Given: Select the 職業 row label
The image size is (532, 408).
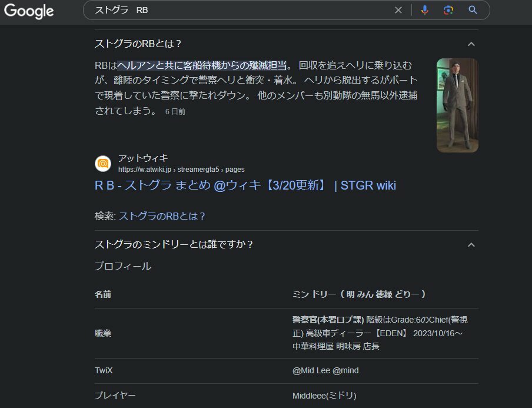Looking at the screenshot, I should coord(103,333).
